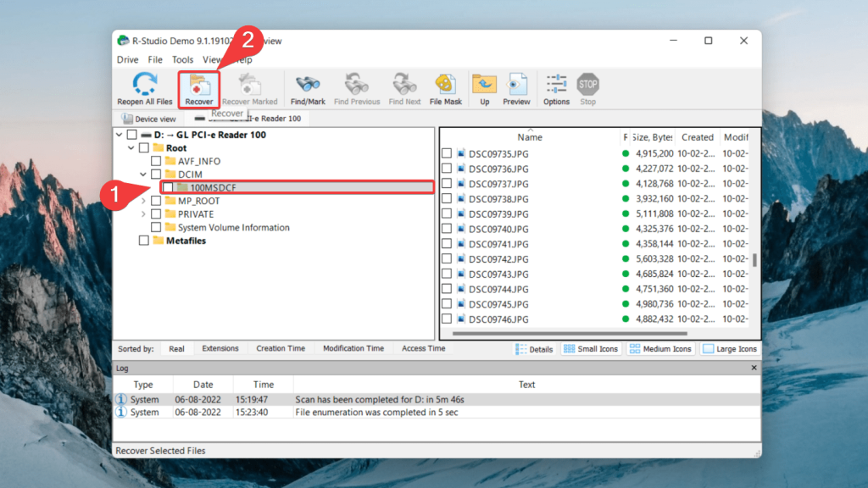Click the Recover Marked icon
This screenshot has width=868, height=488.
(248, 87)
